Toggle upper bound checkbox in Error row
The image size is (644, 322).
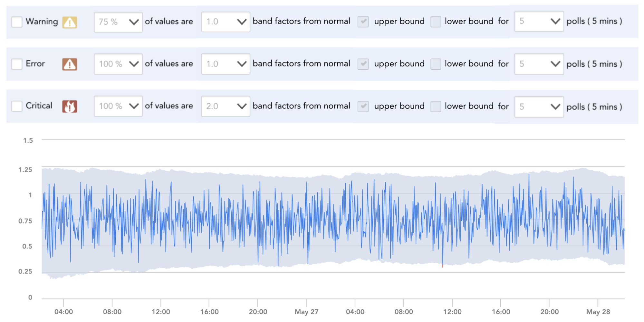pos(363,64)
